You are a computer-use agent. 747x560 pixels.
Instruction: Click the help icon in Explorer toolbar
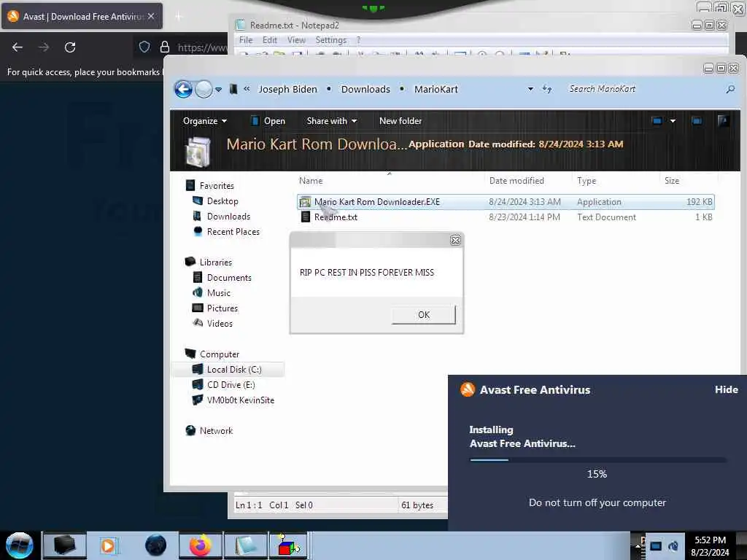[723, 120]
